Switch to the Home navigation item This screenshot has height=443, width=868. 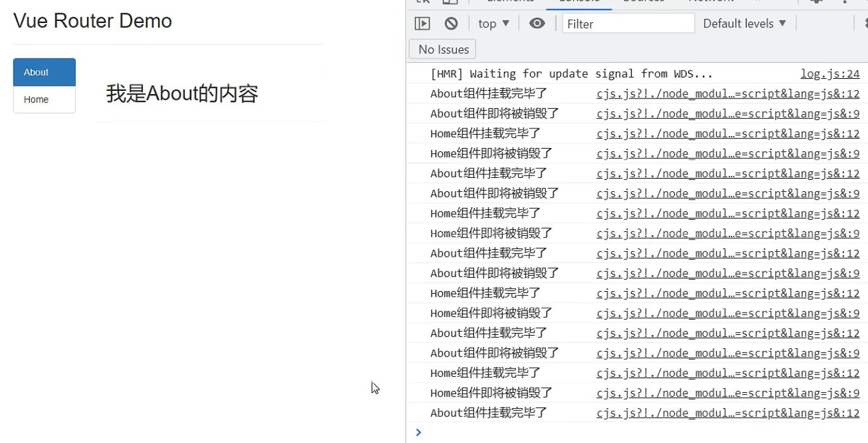click(44, 100)
